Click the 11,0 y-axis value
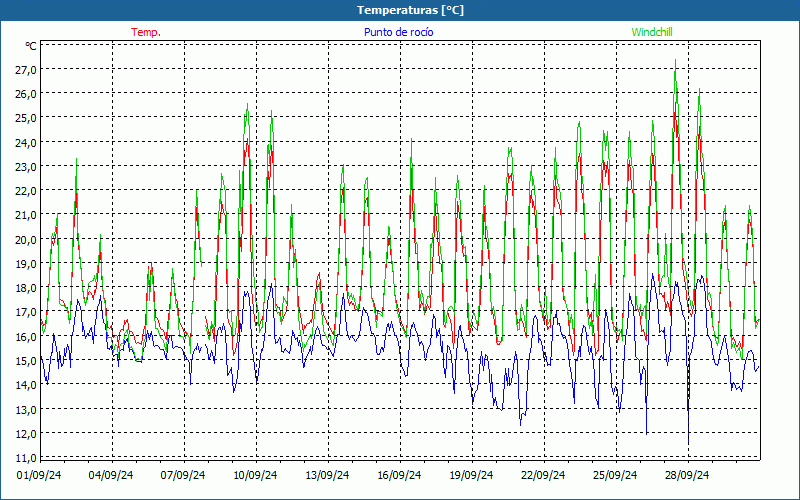The height and width of the screenshot is (500, 800). pyautogui.click(x=26, y=459)
